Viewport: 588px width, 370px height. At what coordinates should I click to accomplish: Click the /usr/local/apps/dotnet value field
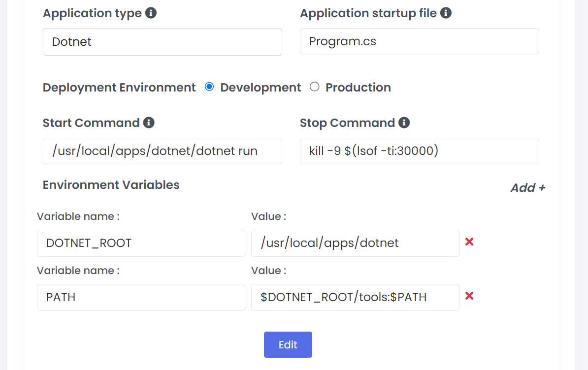355,243
